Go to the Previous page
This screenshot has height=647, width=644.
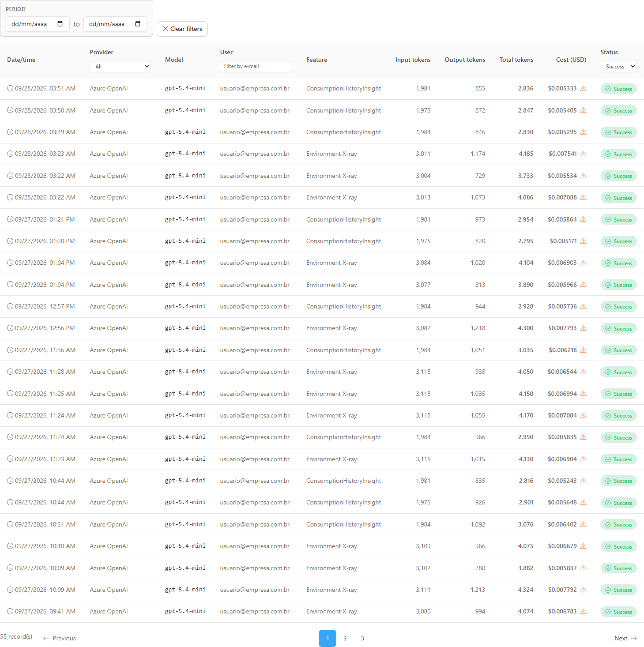(x=59, y=638)
